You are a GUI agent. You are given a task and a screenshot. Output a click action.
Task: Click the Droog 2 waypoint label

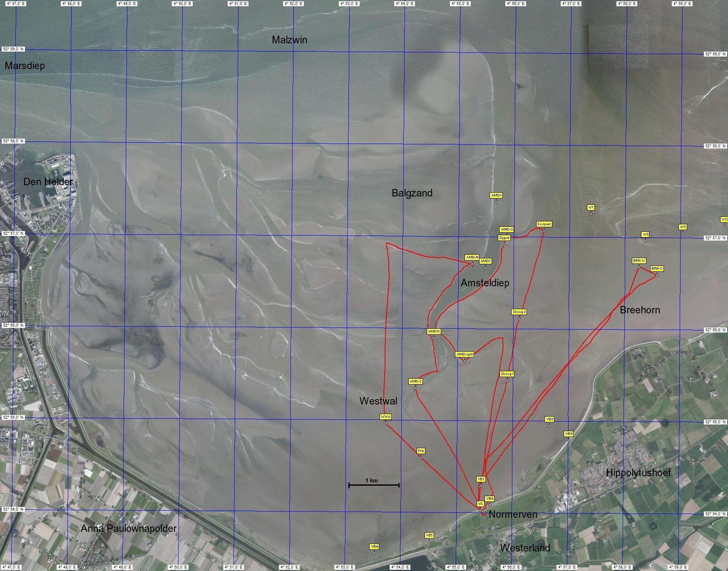[519, 312]
